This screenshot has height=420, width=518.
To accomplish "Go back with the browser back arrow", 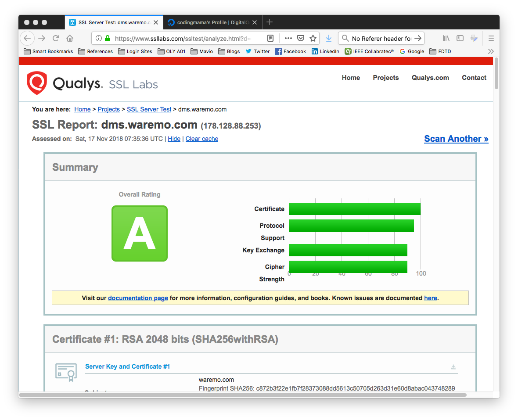I will [x=27, y=38].
